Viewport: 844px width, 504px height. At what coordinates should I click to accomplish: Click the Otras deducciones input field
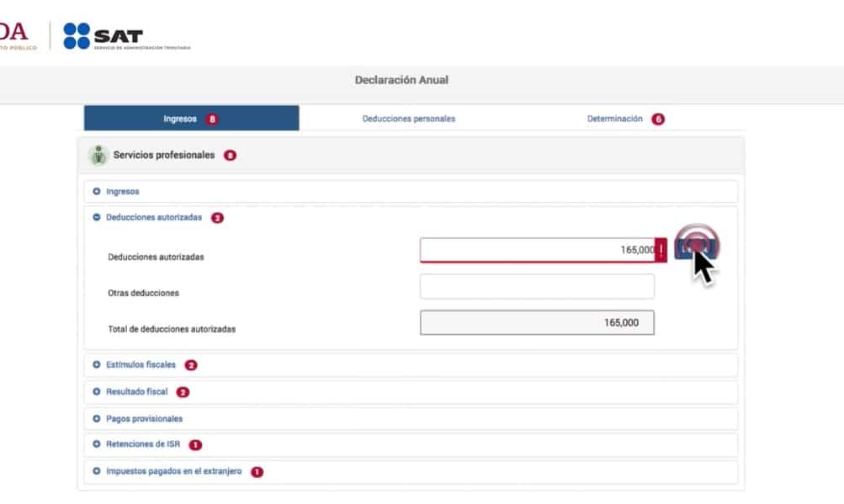tap(537, 287)
